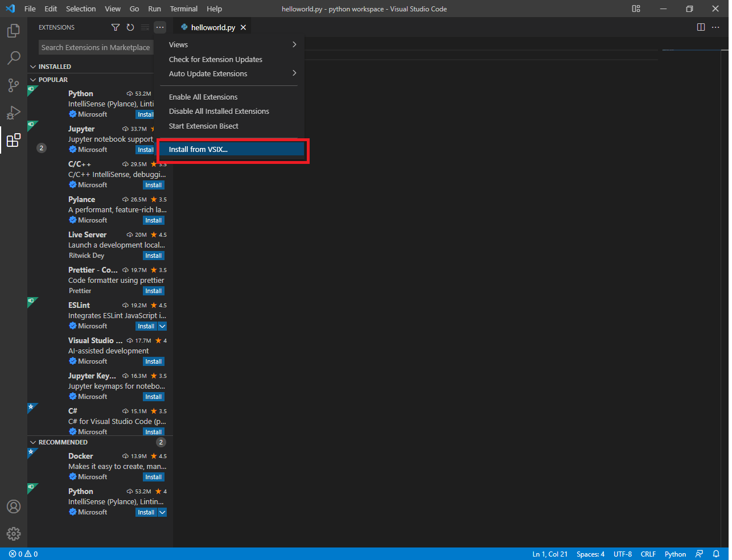The image size is (732, 560).
Task: Click the Search Extensions in Marketplace field
Action: coord(96,48)
